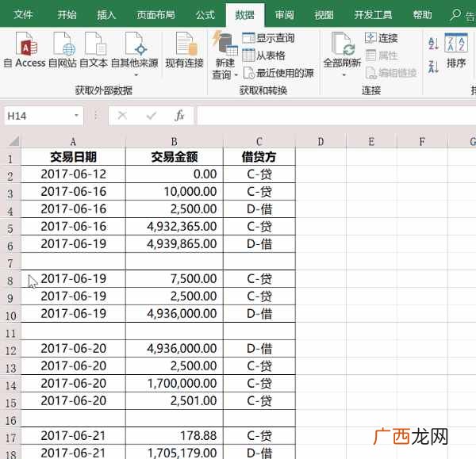
Task: Click cell with 2,501.00
Action: pyautogui.click(x=175, y=401)
